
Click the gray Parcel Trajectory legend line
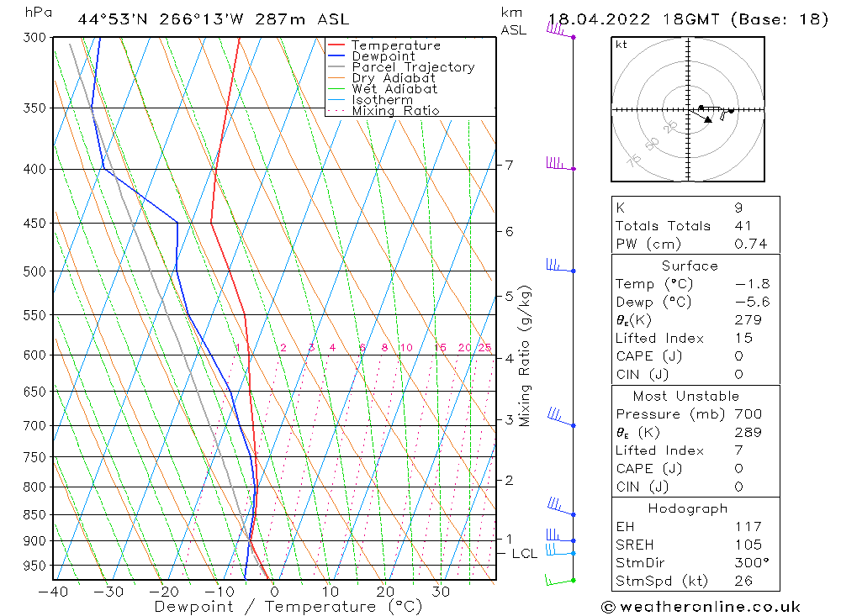336,67
